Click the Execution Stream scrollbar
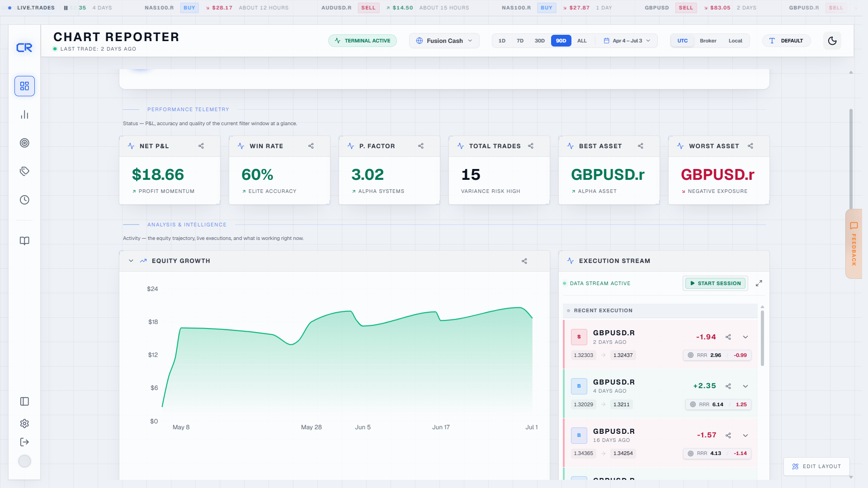Screen dimensions: 868x488 pos(762,338)
